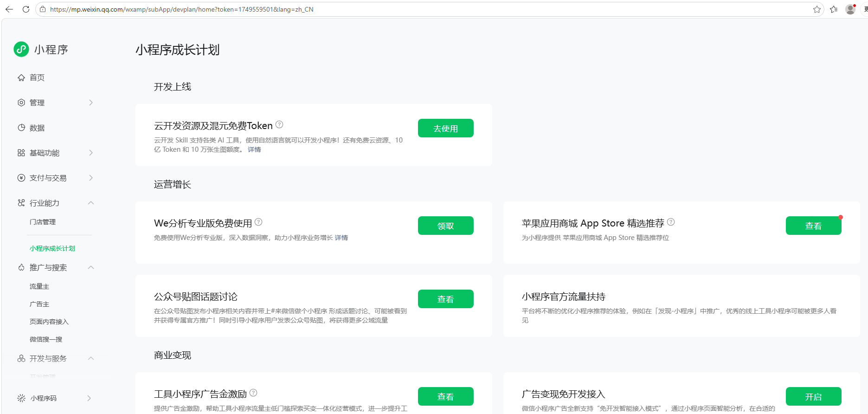The width and height of the screenshot is (868, 414).
Task: Click 查看 button for 工具小程序广告金激励
Action: click(446, 396)
